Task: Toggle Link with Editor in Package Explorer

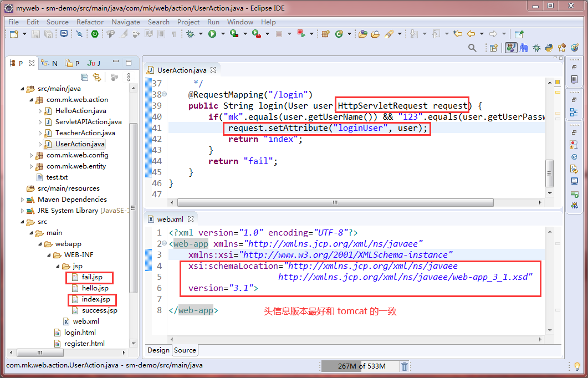Action: [97, 77]
